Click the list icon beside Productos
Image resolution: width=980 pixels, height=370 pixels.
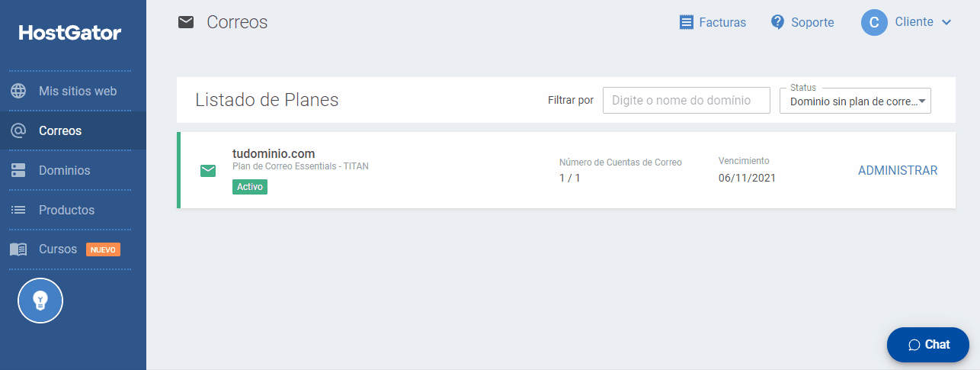[18, 210]
